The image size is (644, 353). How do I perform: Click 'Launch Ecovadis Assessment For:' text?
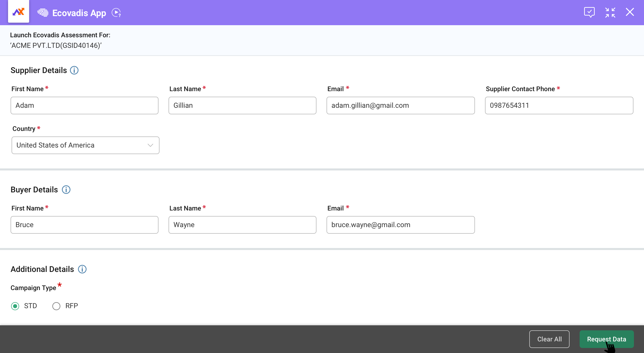pyautogui.click(x=60, y=35)
